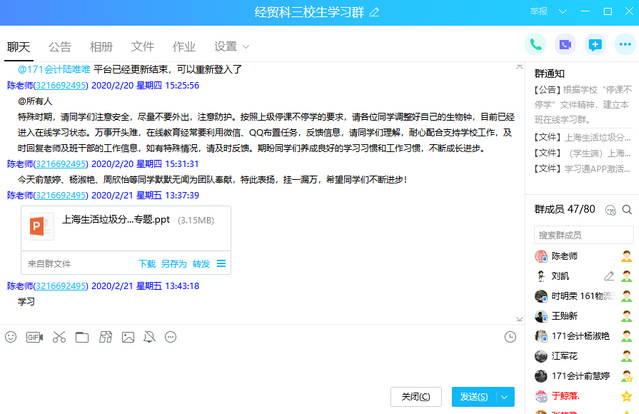The height and width of the screenshot is (414, 639).
Task: Open the PPT file's options menu icon
Action: (222, 264)
